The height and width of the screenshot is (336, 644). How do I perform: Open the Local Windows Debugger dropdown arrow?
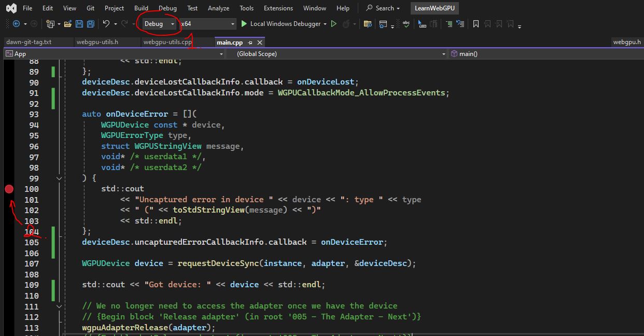click(x=325, y=24)
